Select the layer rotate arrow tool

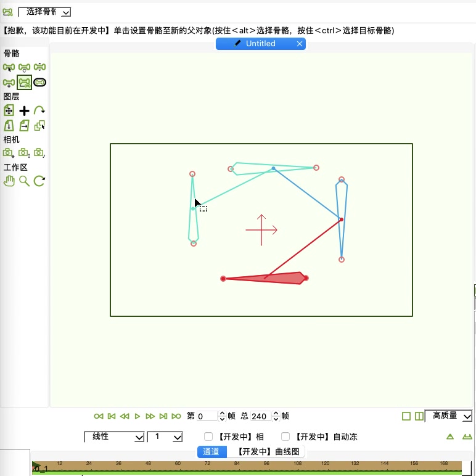coord(39,111)
